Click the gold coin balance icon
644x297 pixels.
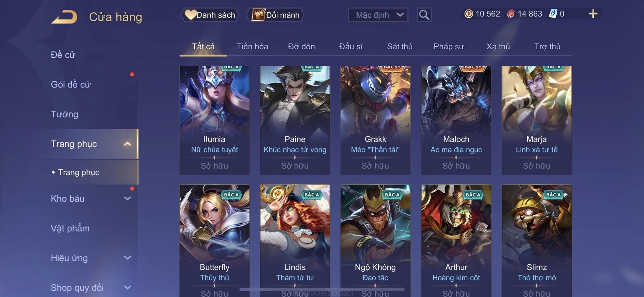[469, 14]
